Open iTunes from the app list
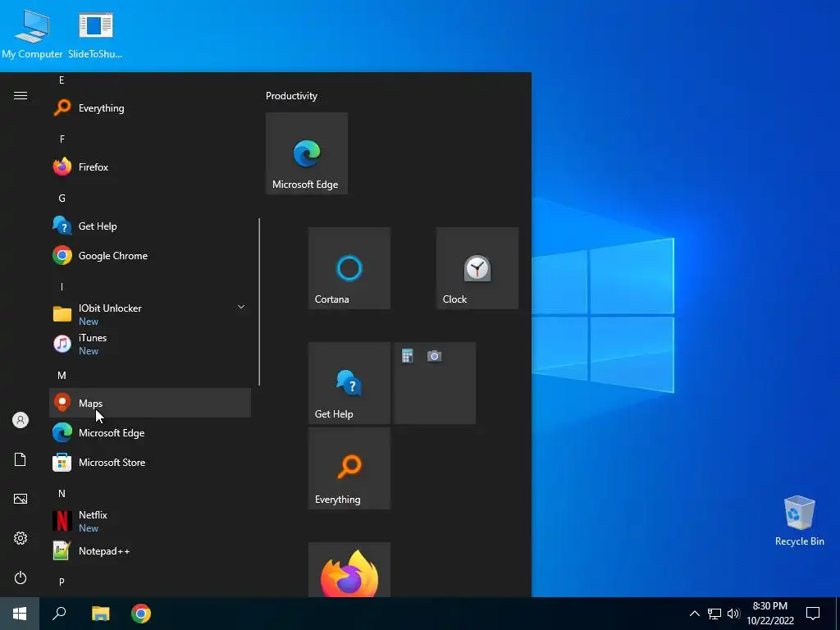The image size is (840, 630). tap(150, 344)
